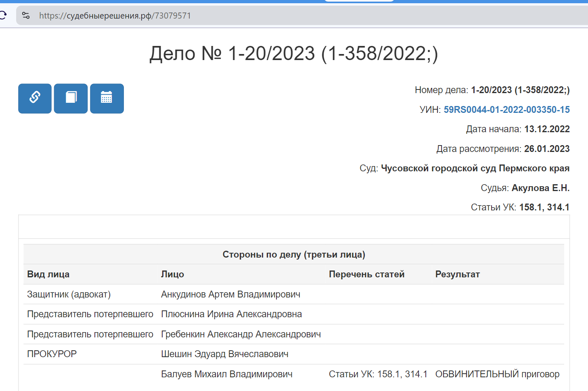
Task: Click ОБВИНИТЕЛЬНЫЙ приговор result cell
Action: [497, 374]
